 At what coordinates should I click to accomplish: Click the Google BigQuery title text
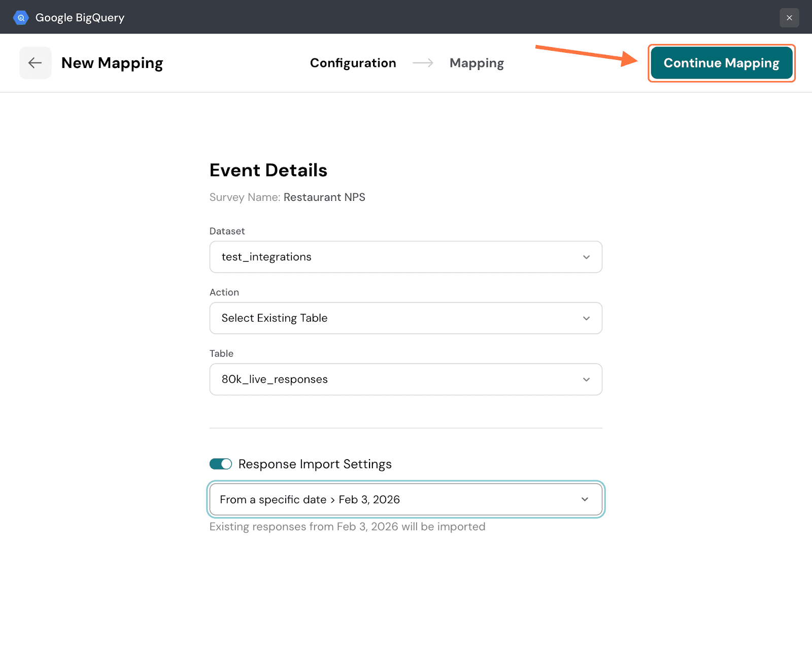click(x=80, y=18)
